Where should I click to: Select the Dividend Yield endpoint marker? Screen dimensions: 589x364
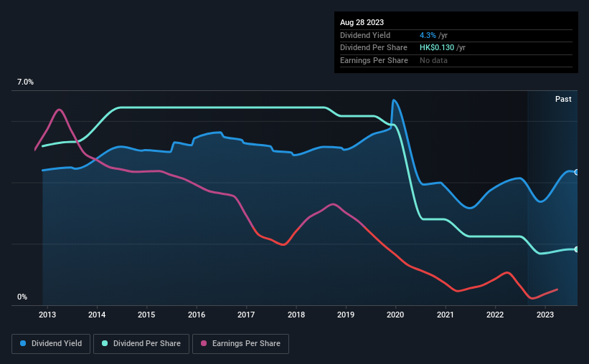577,172
